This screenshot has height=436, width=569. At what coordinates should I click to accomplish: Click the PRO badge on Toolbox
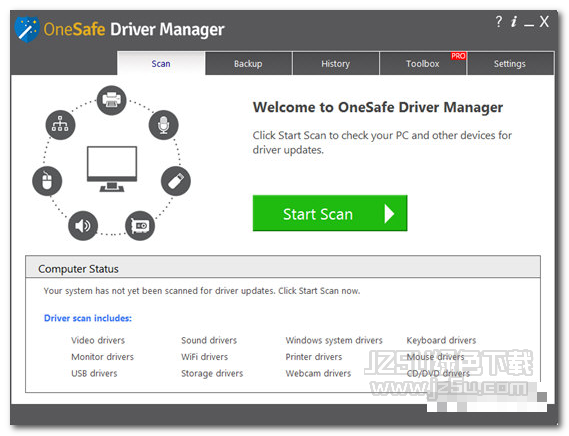click(458, 56)
